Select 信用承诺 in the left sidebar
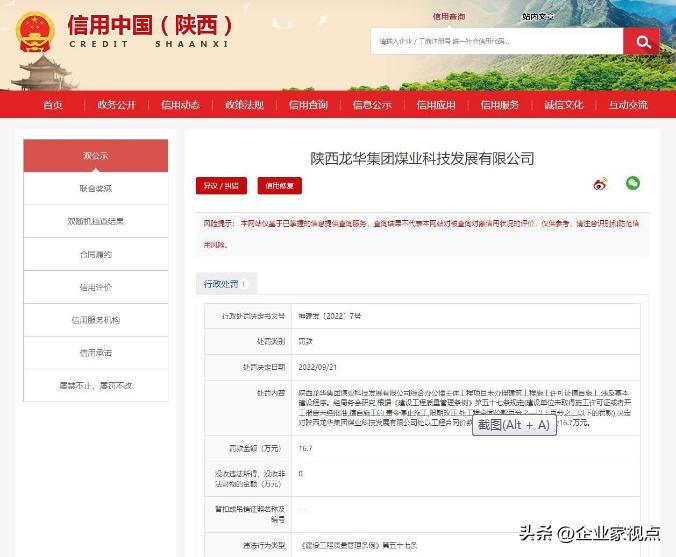 (96, 353)
